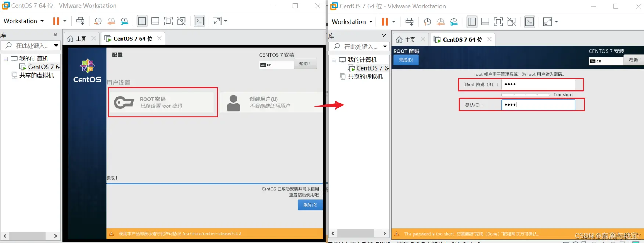Click stretch guest icon in left toolbar
The height and width of the screenshot is (243, 644).
(x=217, y=21)
